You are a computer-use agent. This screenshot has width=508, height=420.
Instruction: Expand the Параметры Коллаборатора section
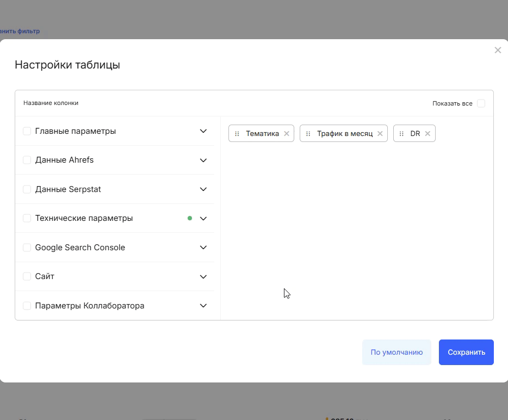coord(203,306)
